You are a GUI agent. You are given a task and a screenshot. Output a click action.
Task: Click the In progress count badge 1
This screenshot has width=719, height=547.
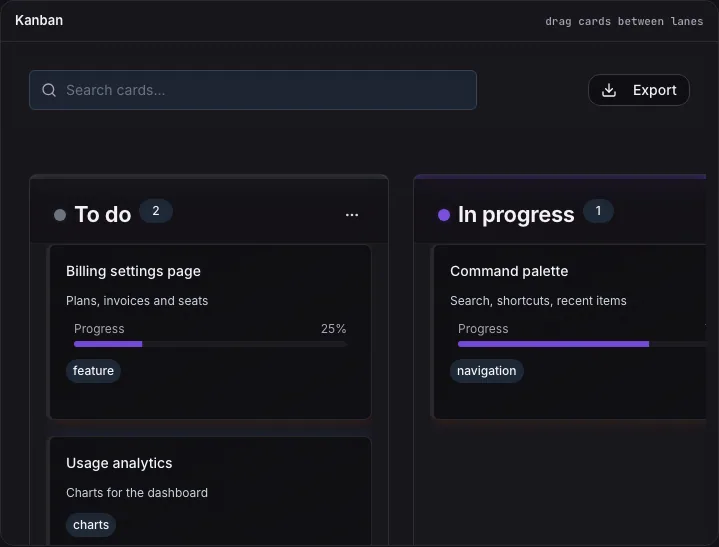(598, 211)
